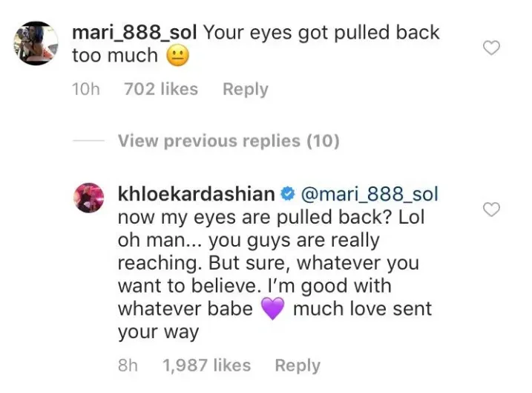View the 1,987 likes list
Screen dimensions: 532x393
(206, 366)
